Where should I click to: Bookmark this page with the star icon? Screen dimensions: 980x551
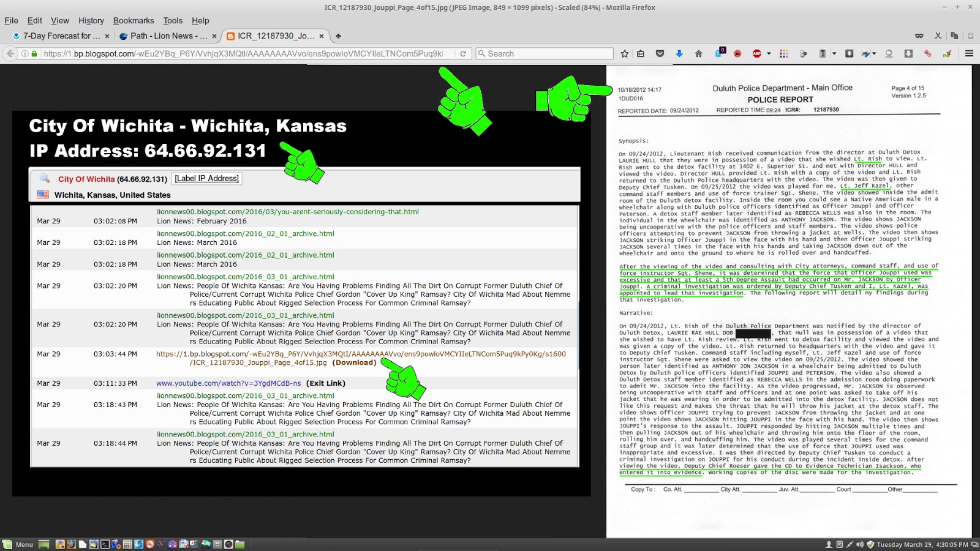pos(624,54)
